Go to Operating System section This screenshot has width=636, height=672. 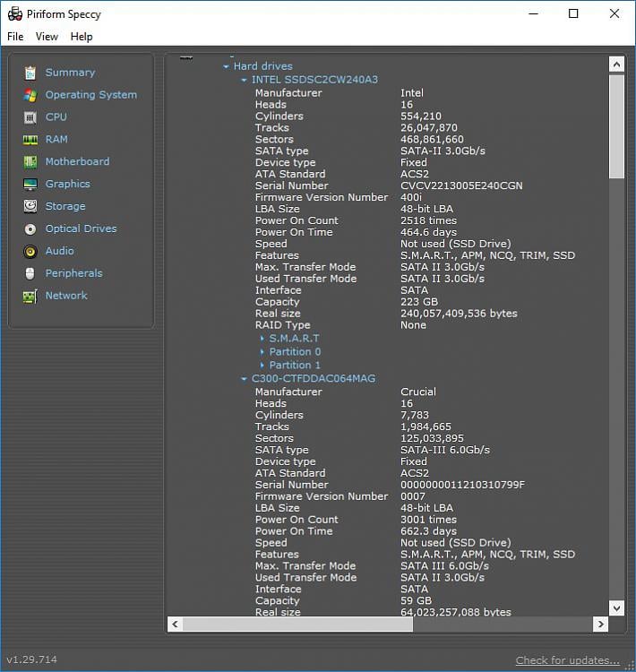91,95
